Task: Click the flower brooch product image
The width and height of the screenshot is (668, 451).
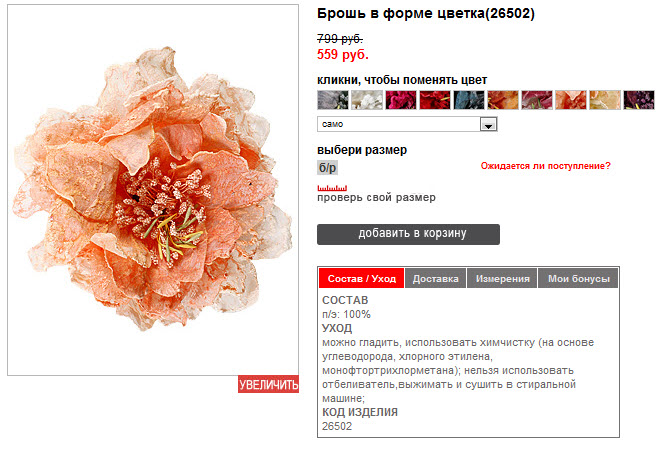Action: click(x=153, y=190)
